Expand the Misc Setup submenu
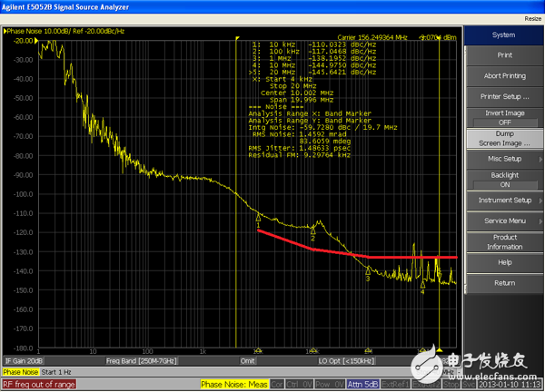Screen dimensions: 545x392 [504, 159]
